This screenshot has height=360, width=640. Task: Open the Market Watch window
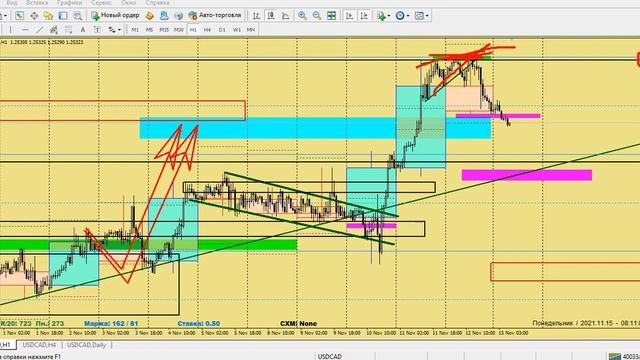[x=19, y=16]
